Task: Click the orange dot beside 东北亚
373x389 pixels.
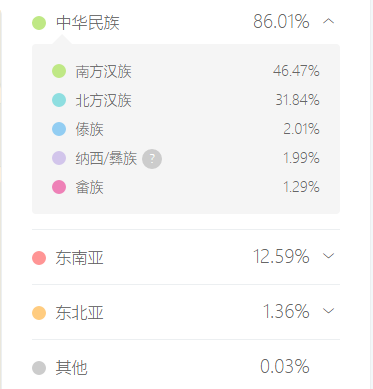Action: (39, 313)
